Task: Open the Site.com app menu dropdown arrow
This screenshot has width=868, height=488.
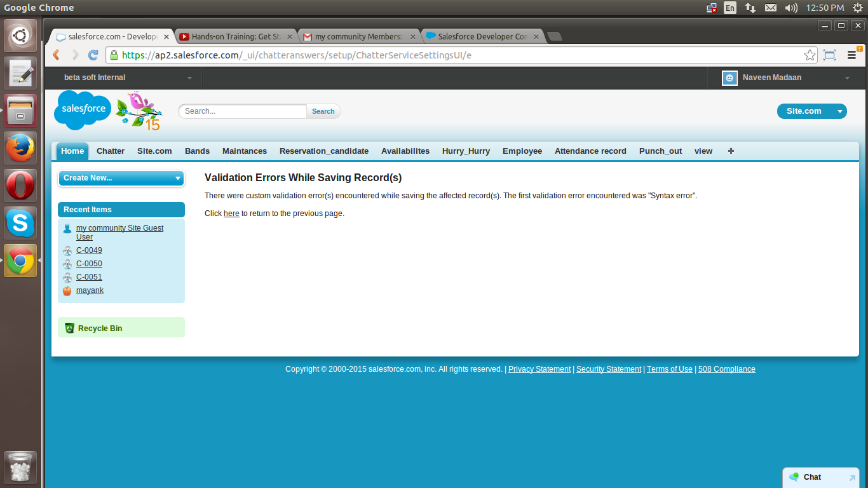Action: [840, 111]
